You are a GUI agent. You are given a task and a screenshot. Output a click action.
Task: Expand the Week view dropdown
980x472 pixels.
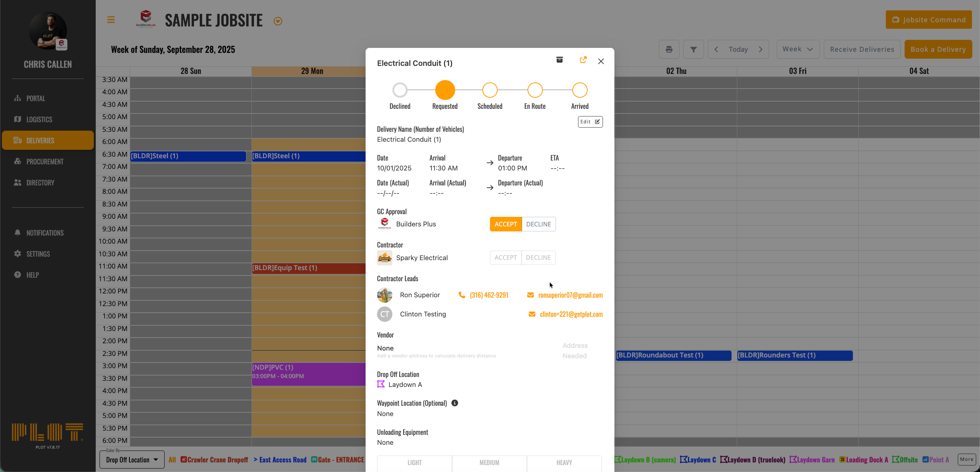(798, 49)
